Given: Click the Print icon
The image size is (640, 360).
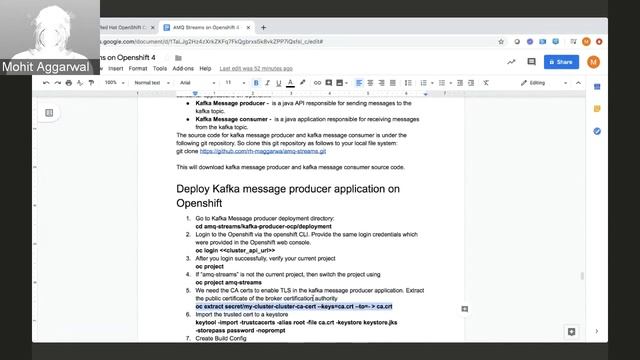Looking at the screenshot, I should (x=69, y=83).
